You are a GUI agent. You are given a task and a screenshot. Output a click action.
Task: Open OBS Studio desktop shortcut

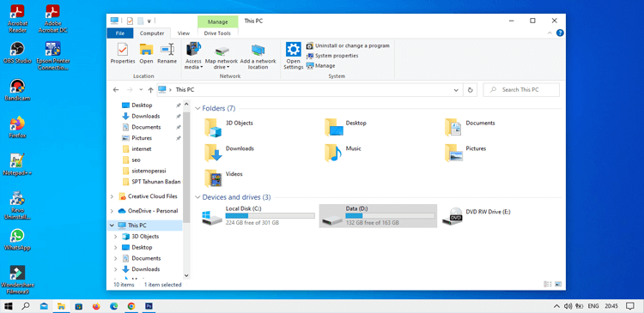click(x=17, y=52)
